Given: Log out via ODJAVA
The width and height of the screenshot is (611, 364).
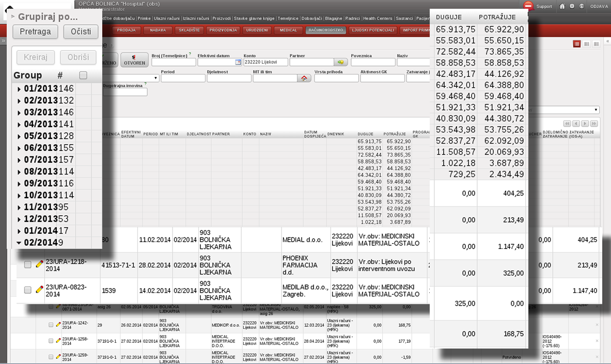Looking at the screenshot, I should [x=599, y=6].
